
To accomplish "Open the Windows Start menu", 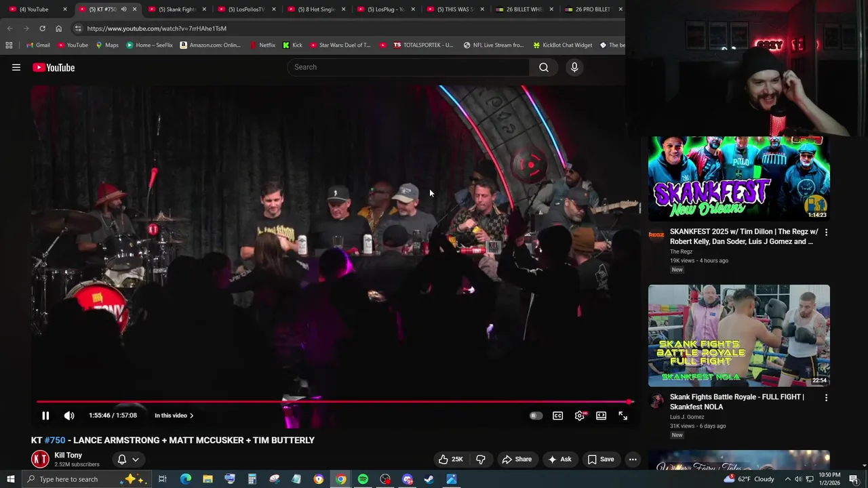I will (x=10, y=479).
